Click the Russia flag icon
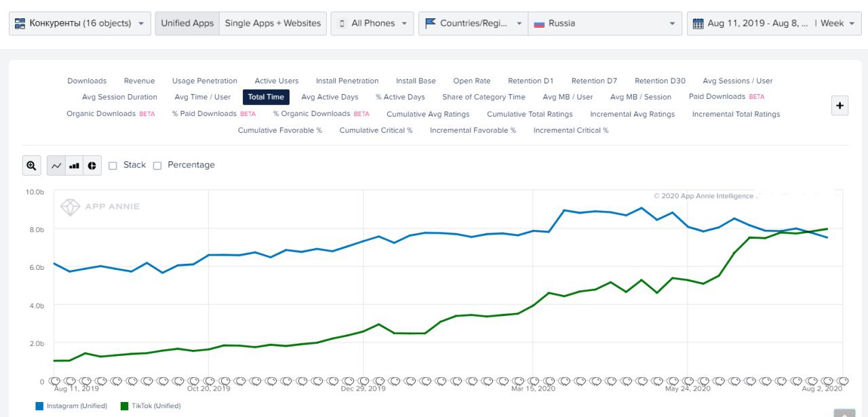This screenshot has height=417, width=868. (539, 23)
